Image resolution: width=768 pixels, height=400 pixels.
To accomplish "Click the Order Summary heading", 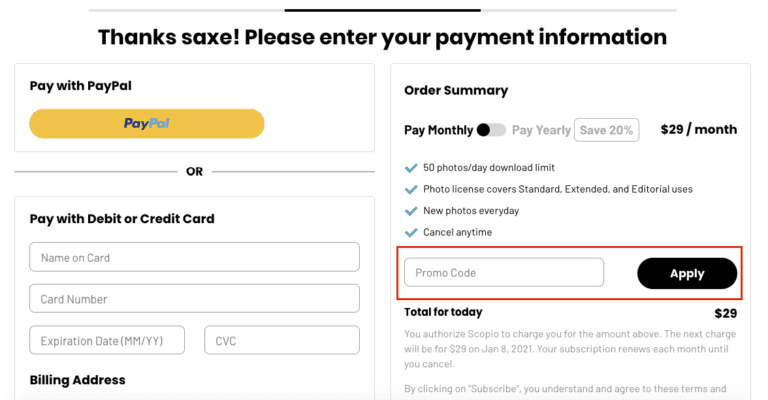I will point(456,90).
